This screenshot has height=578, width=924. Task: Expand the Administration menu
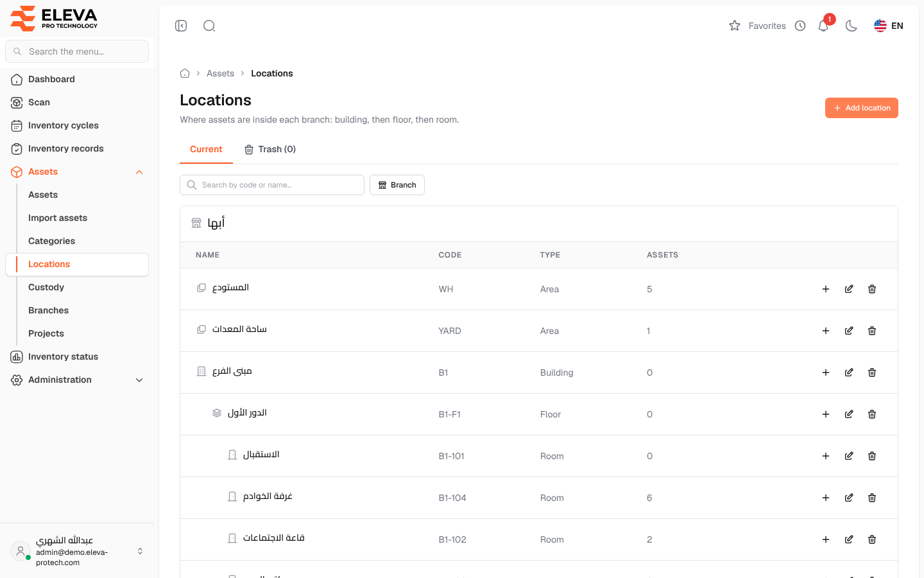77,380
